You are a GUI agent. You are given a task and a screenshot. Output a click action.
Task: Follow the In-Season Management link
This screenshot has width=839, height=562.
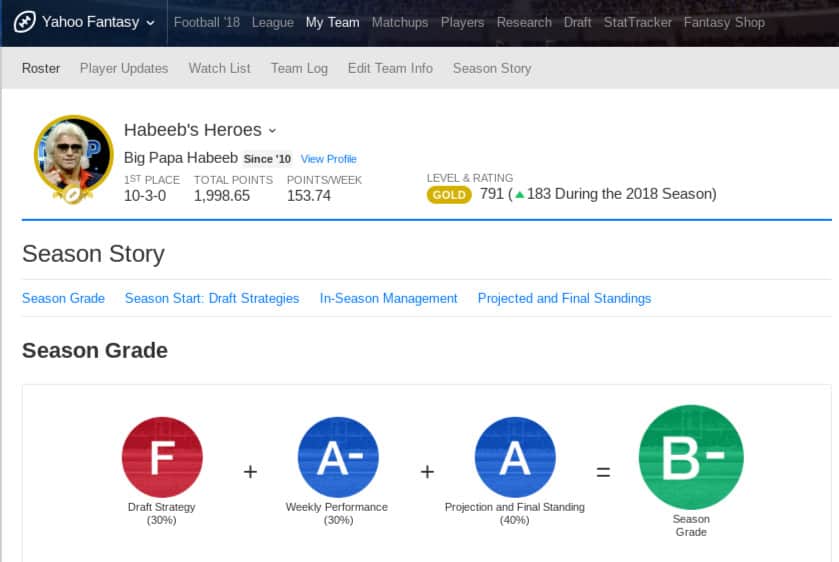[388, 298]
